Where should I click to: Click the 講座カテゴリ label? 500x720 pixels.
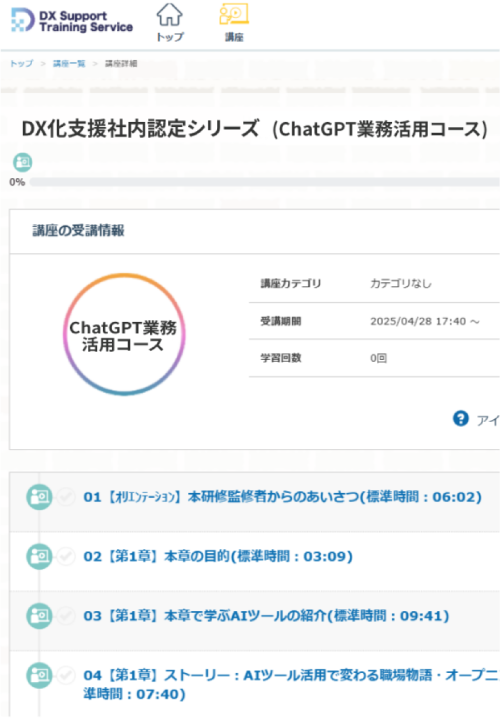(x=291, y=283)
